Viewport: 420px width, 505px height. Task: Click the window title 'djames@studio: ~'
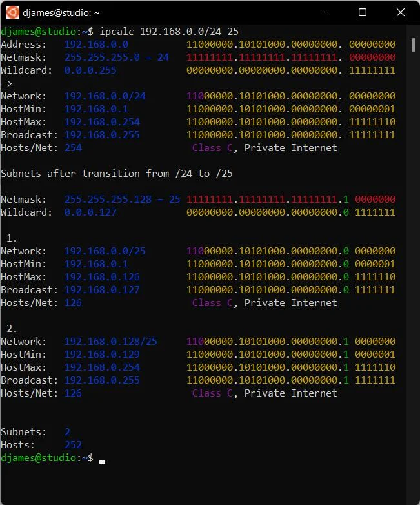pyautogui.click(x=61, y=13)
